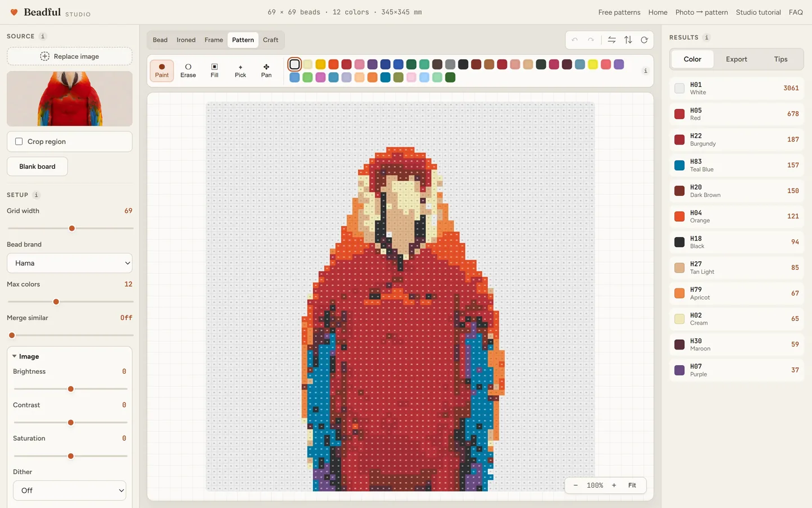Click the rotate pattern icon
This screenshot has width=812, height=508.
[x=645, y=40]
